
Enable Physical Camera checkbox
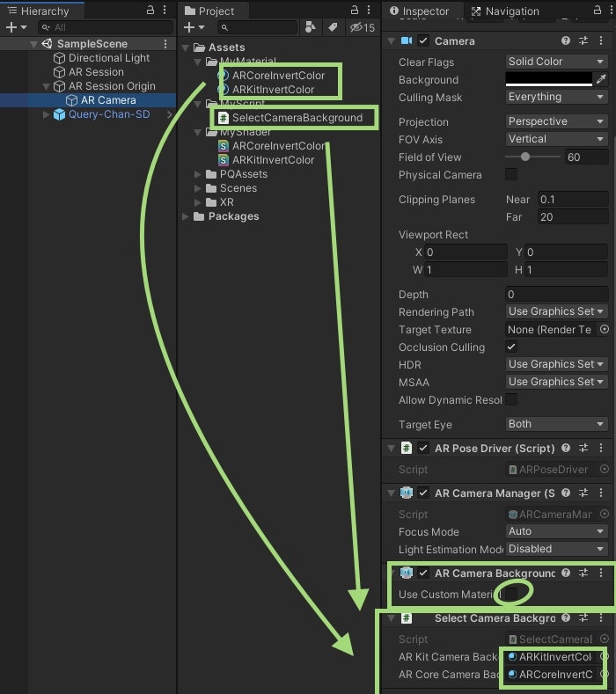pyautogui.click(x=511, y=174)
